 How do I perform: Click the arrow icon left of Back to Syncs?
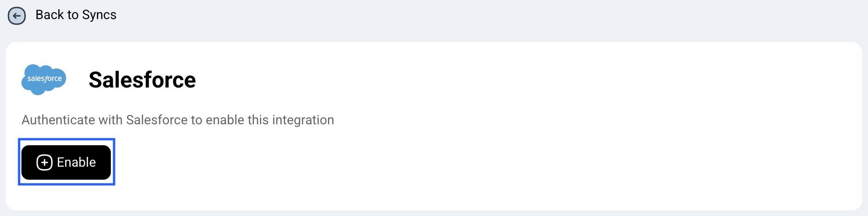17,16
